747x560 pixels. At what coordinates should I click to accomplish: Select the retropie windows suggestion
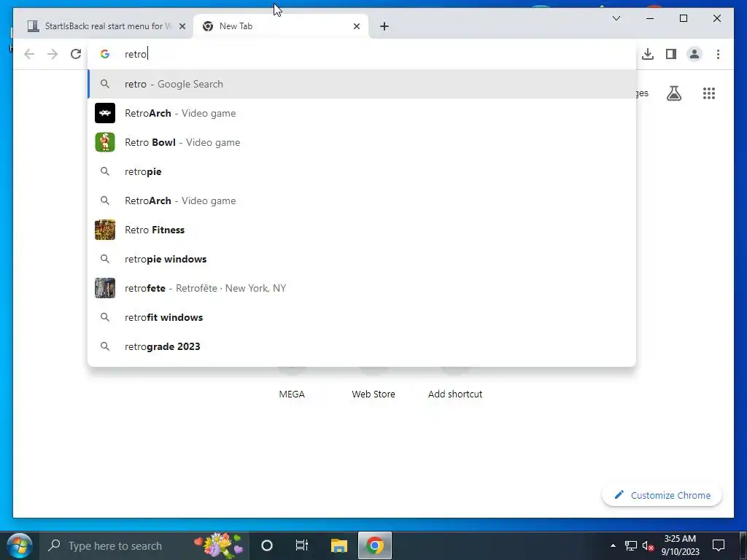click(362, 259)
